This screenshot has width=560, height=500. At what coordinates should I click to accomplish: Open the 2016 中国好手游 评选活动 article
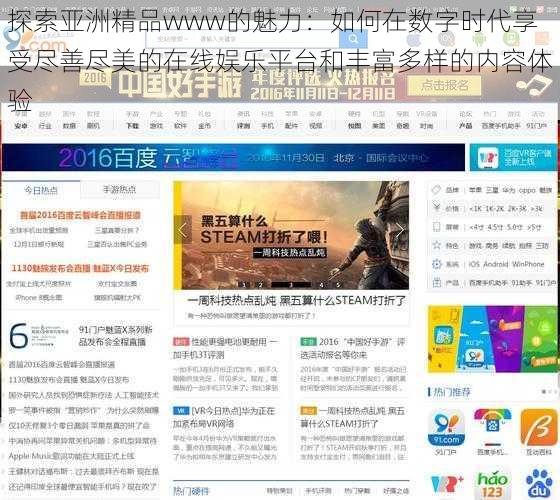pyautogui.click(x=353, y=348)
